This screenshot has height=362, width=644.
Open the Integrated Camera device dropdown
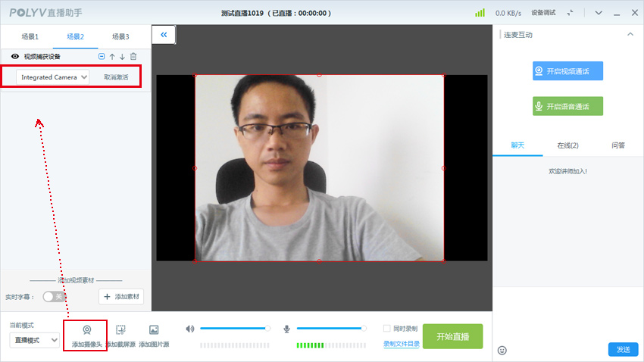click(53, 77)
